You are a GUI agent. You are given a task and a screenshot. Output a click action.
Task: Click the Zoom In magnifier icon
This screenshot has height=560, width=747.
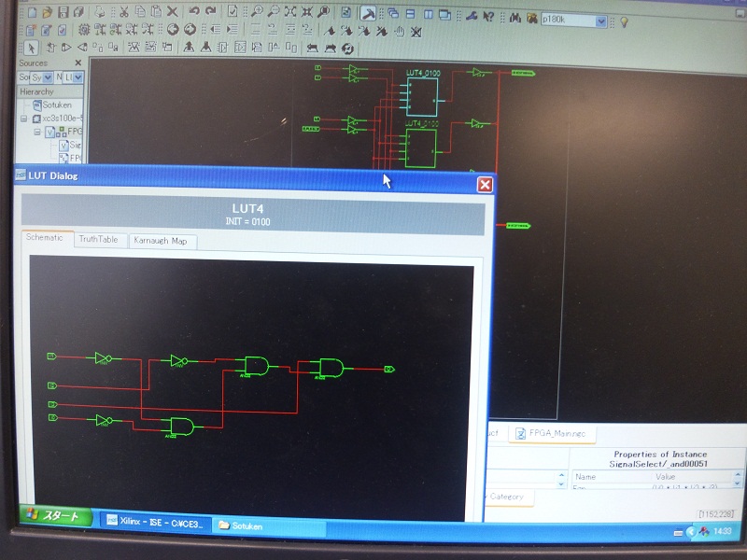coord(257,11)
